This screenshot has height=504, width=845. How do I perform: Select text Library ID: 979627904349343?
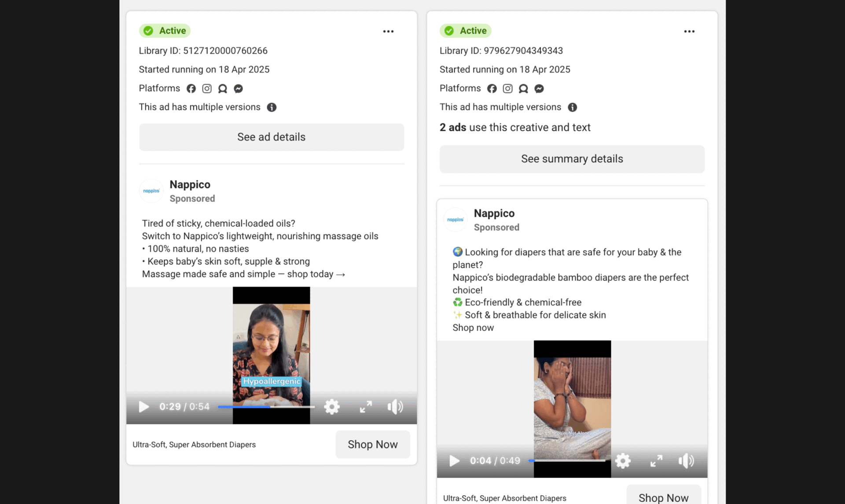coord(501,51)
